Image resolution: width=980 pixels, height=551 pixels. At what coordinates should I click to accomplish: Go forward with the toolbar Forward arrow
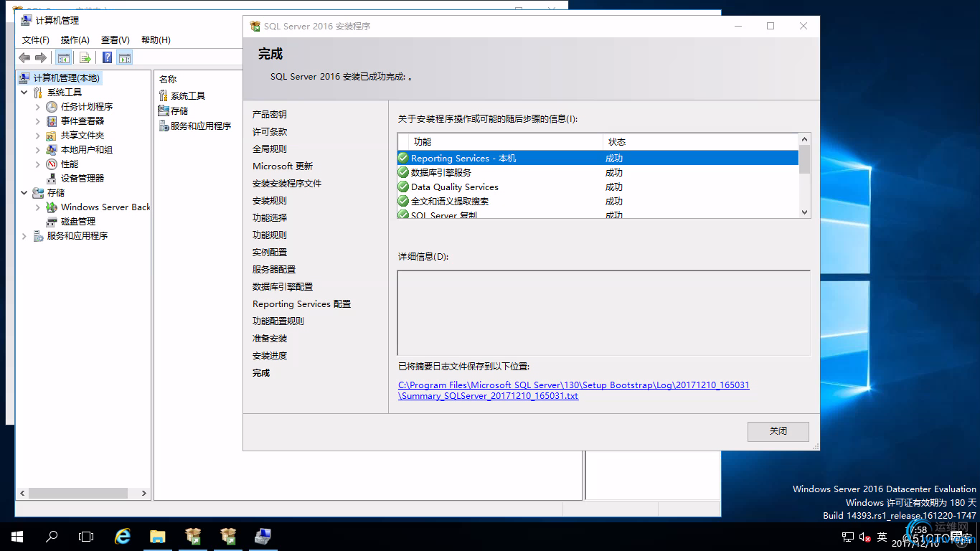tap(41, 58)
